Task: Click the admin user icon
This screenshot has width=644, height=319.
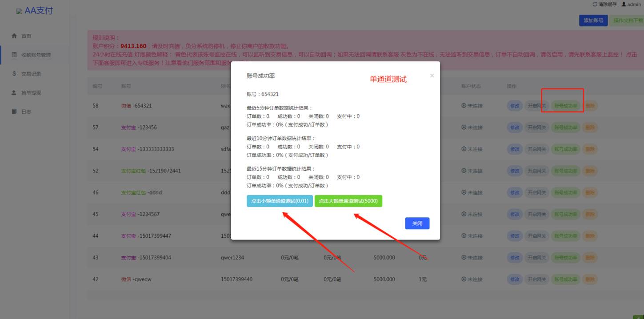Action: click(625, 4)
